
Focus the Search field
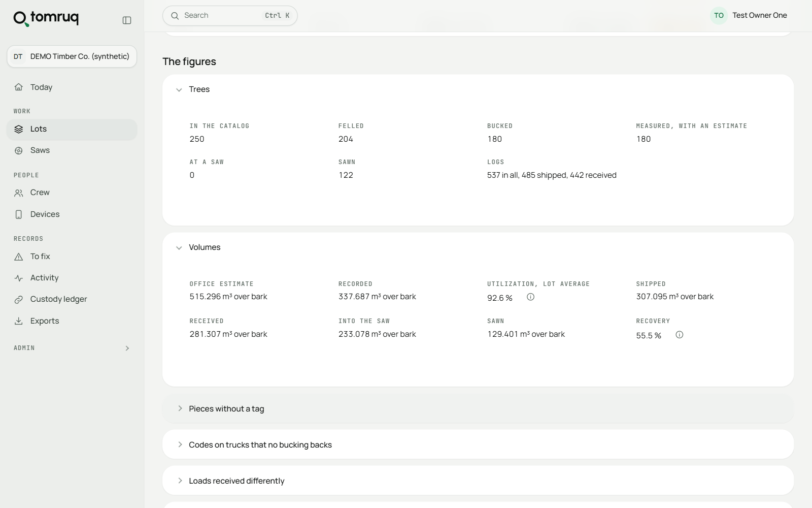(230, 16)
